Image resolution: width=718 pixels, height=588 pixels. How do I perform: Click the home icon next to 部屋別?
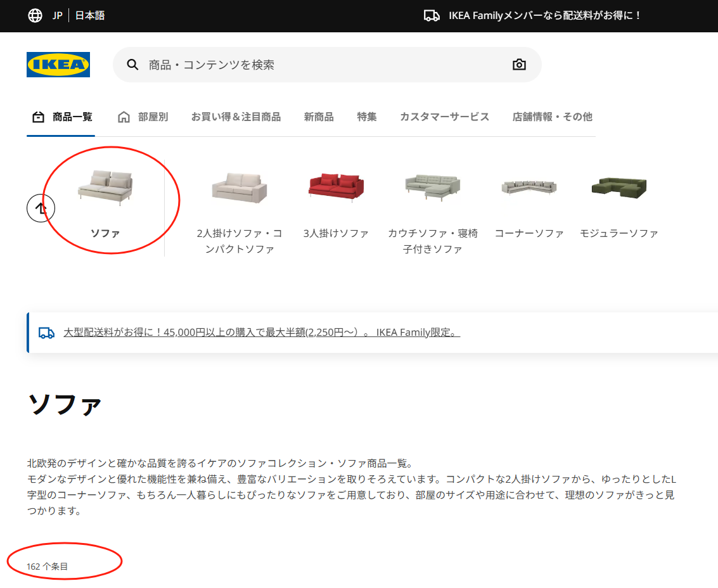tap(122, 117)
